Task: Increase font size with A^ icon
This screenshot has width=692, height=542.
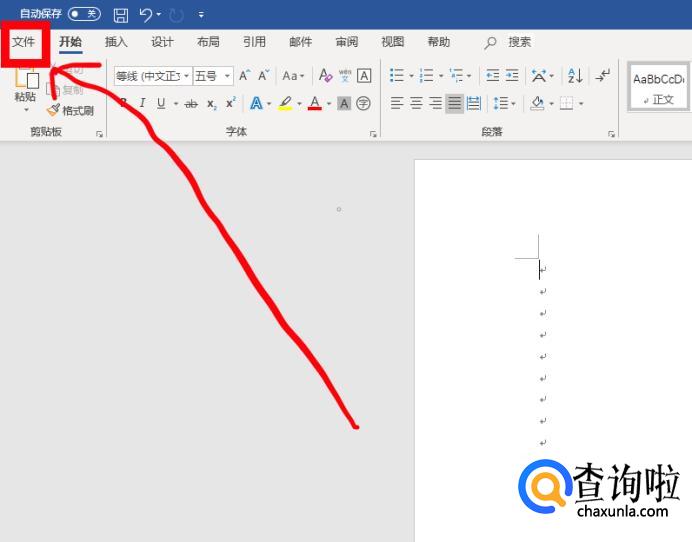Action: pos(244,76)
